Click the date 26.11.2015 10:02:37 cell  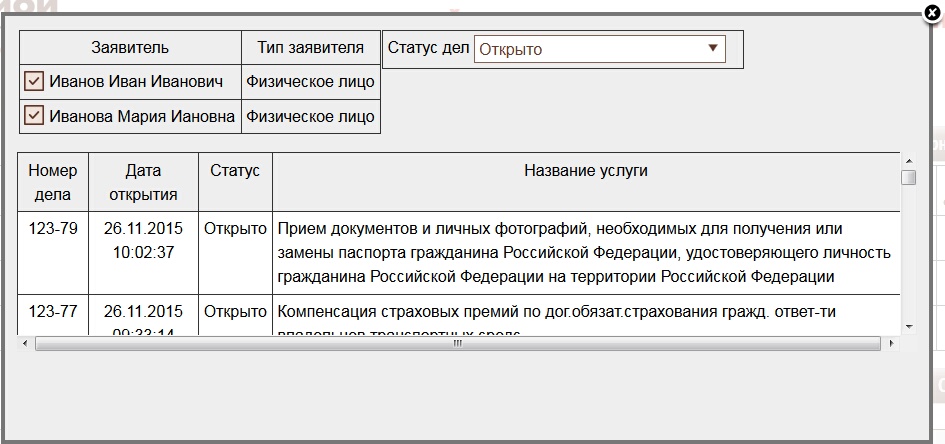pos(144,240)
